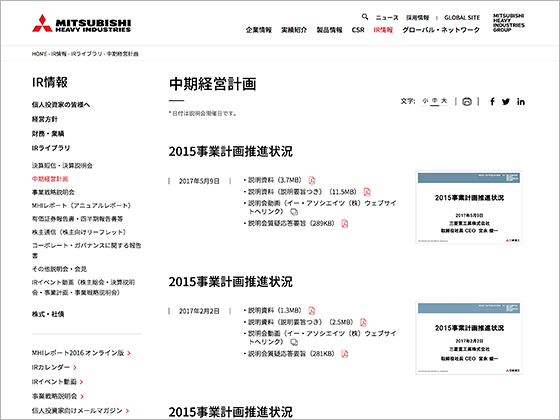Open the IRライブラリ sidebar heading

coord(51,148)
